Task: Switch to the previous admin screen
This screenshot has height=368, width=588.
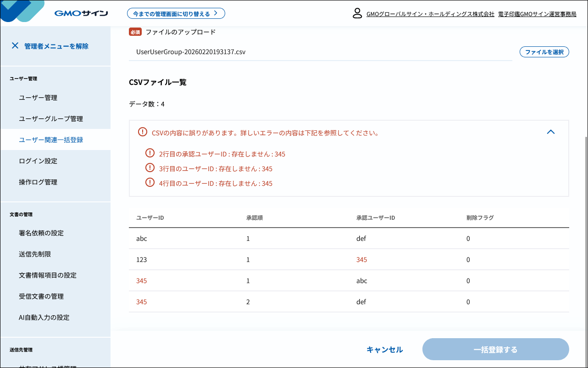Action: click(176, 14)
